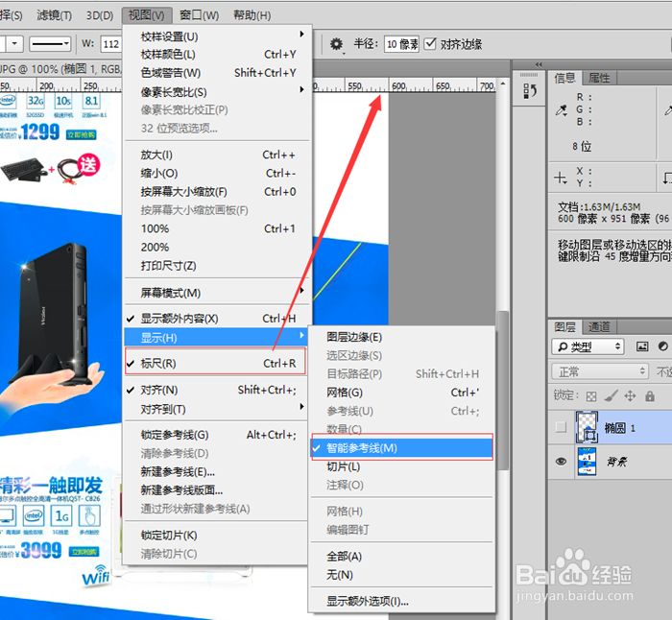Toggle the 对齐边缘 checkbox
672x620 pixels.
pyautogui.click(x=430, y=44)
